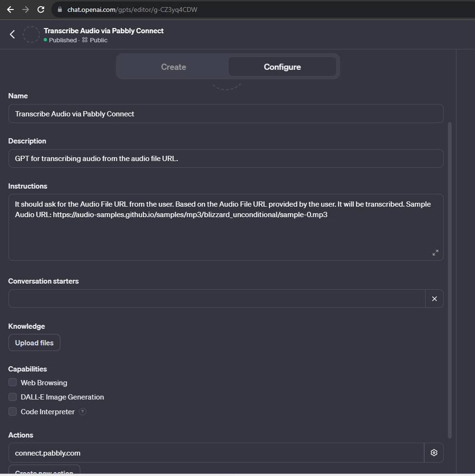Click the Actions section heading
The width and height of the screenshot is (475, 476).
20,435
